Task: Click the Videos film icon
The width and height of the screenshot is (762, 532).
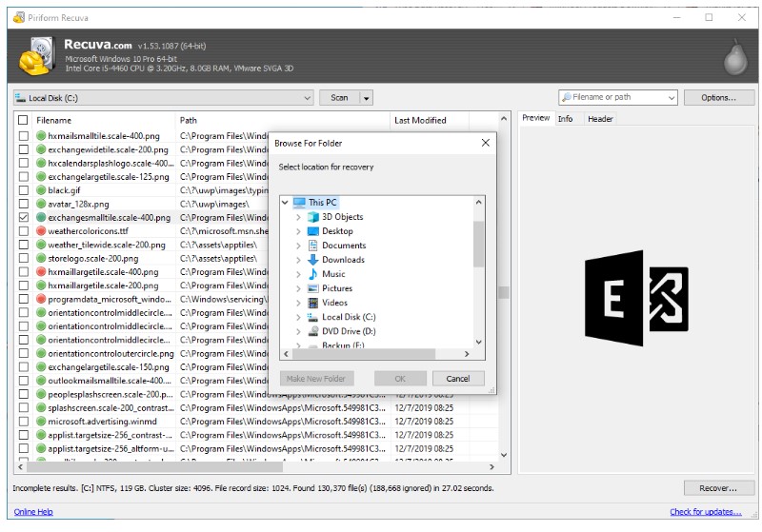Action: click(x=313, y=303)
